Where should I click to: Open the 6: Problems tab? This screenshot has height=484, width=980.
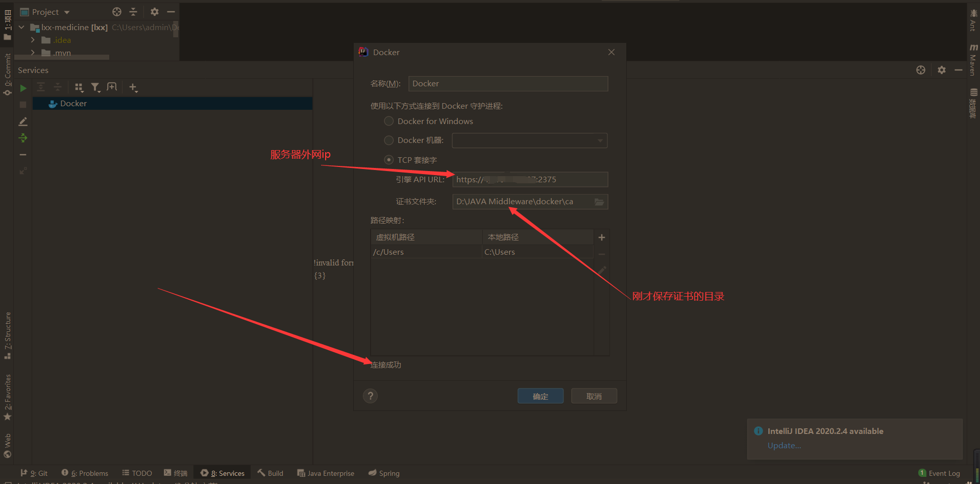(85, 473)
